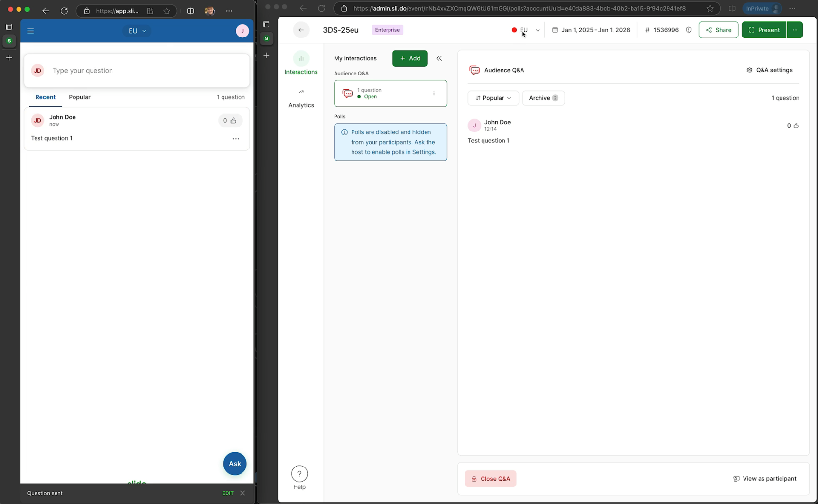Close Q&A to stop new questions
818x504 pixels.
pyautogui.click(x=490, y=479)
